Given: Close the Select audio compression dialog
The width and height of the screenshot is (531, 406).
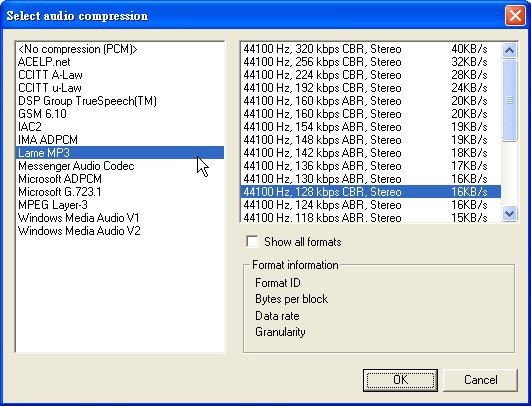Looking at the screenshot, I should tap(515, 16).
